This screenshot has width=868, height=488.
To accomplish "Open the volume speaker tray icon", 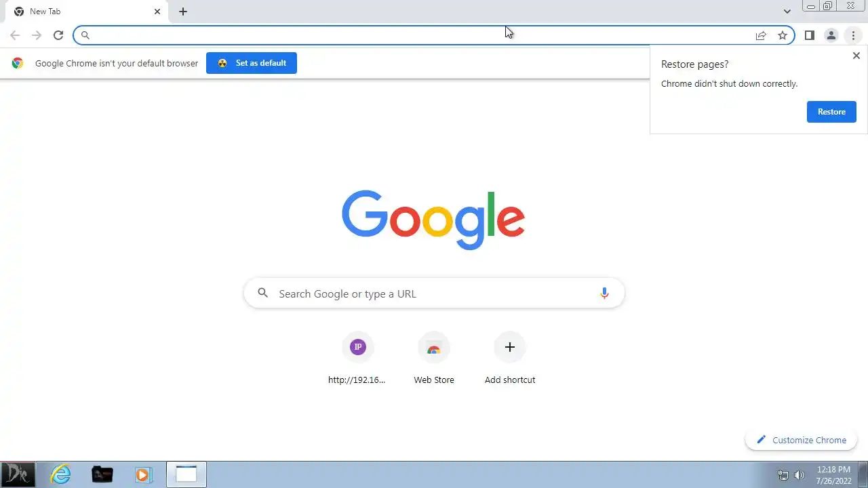I will tap(800, 475).
